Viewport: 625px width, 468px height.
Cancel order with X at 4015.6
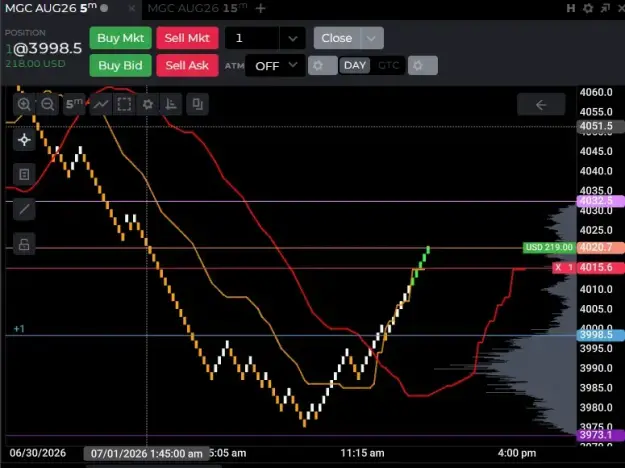[558, 267]
